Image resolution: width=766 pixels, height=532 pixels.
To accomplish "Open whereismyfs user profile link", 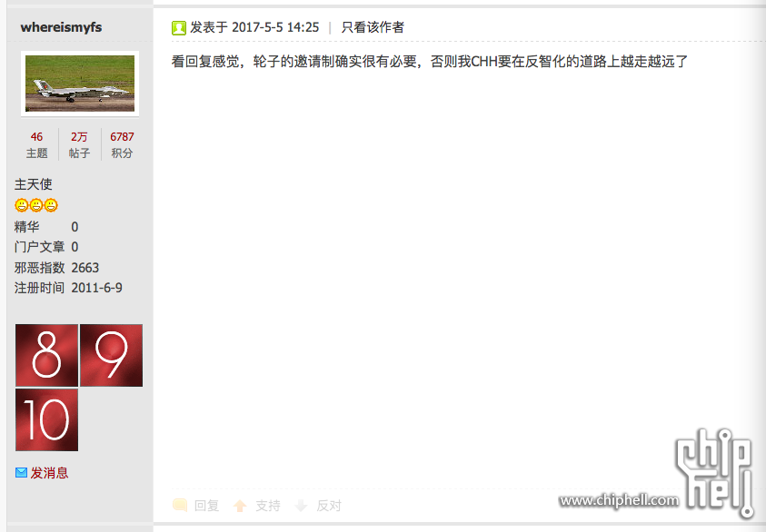I will pyautogui.click(x=61, y=27).
